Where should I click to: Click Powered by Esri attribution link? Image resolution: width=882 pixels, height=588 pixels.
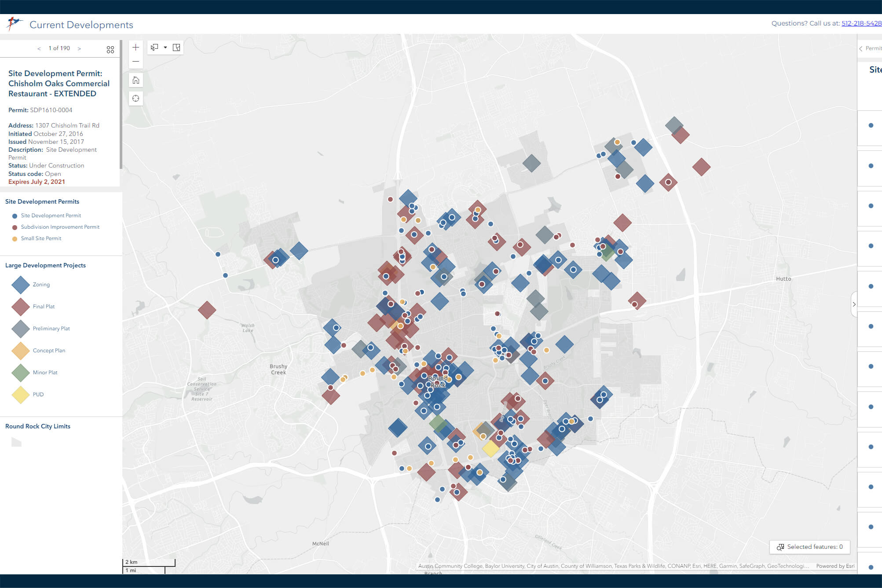point(834,566)
